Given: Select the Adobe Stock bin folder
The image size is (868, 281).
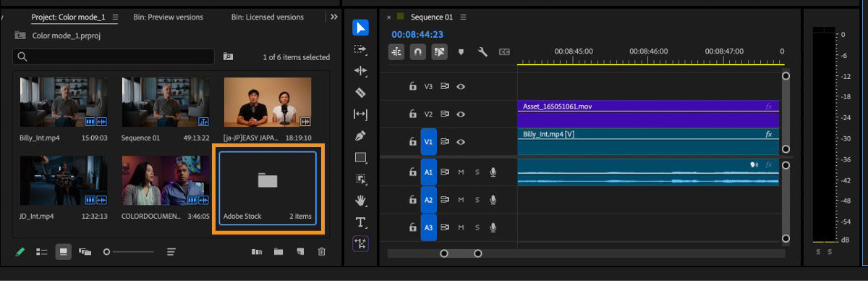Looking at the screenshot, I should (x=268, y=188).
